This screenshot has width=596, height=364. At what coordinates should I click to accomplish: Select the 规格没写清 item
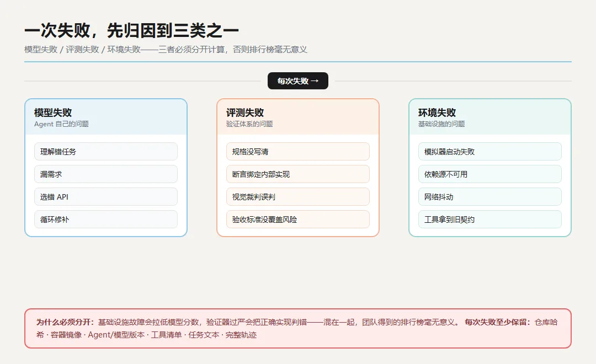coord(298,152)
